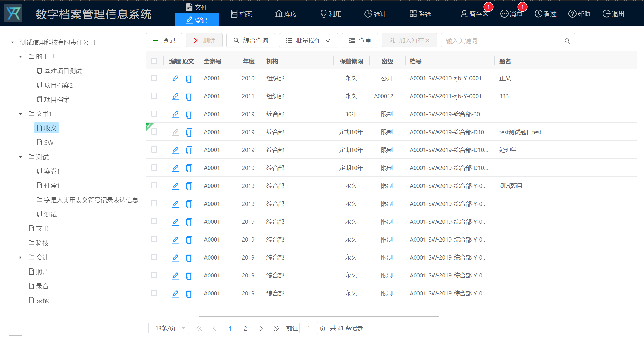Check the test测试题目test row checkbox
644x345 pixels.
[x=154, y=132]
